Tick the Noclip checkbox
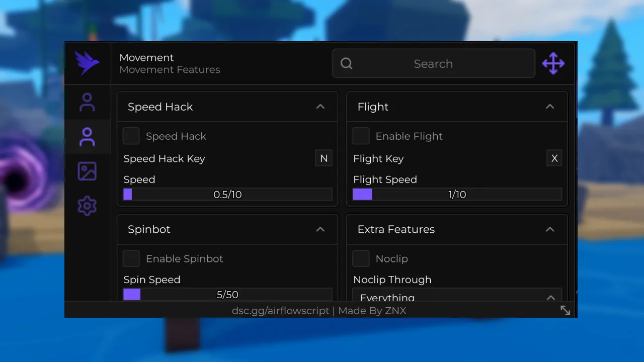Screen dimensions: 644x362 361,259
